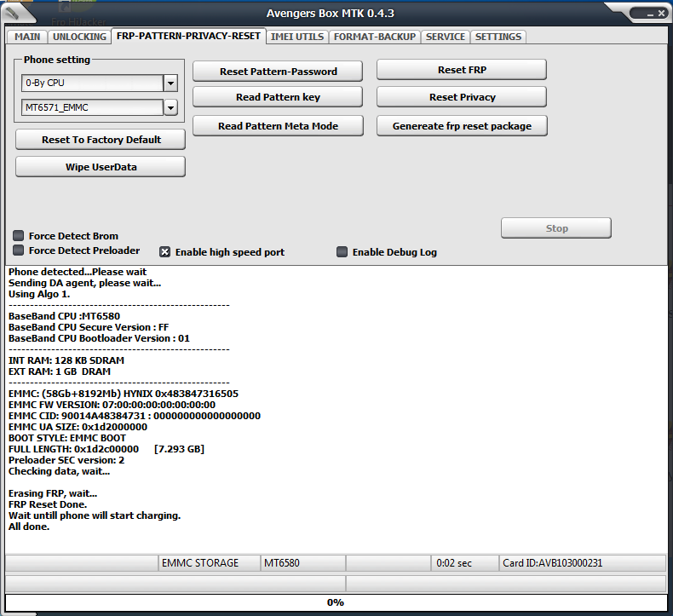The image size is (673, 616).
Task: Enable Force Detect Preloader checkbox
Action: coord(18,250)
